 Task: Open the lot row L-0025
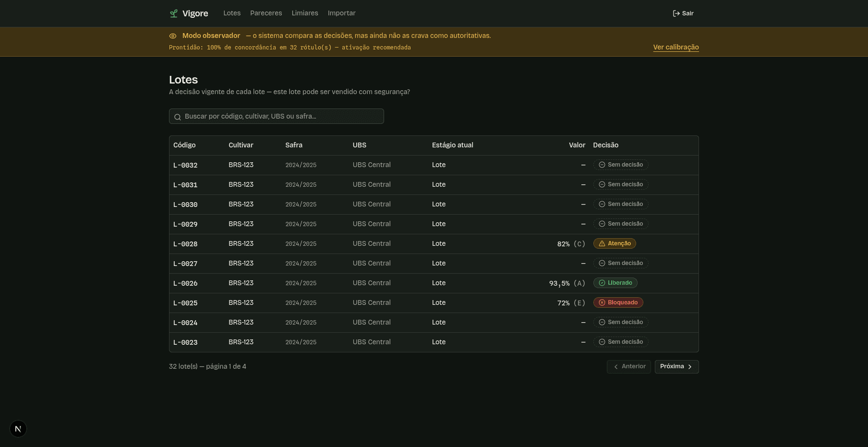[x=434, y=303]
